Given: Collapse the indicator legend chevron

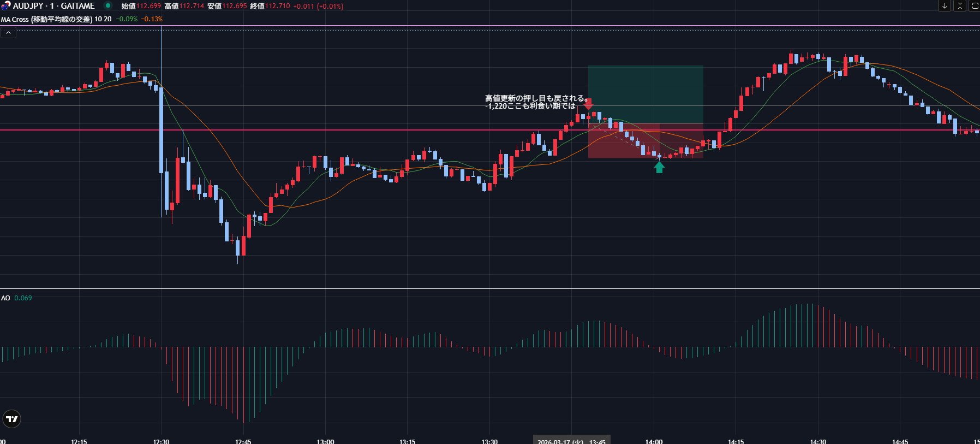Looking at the screenshot, I should 8,33.
